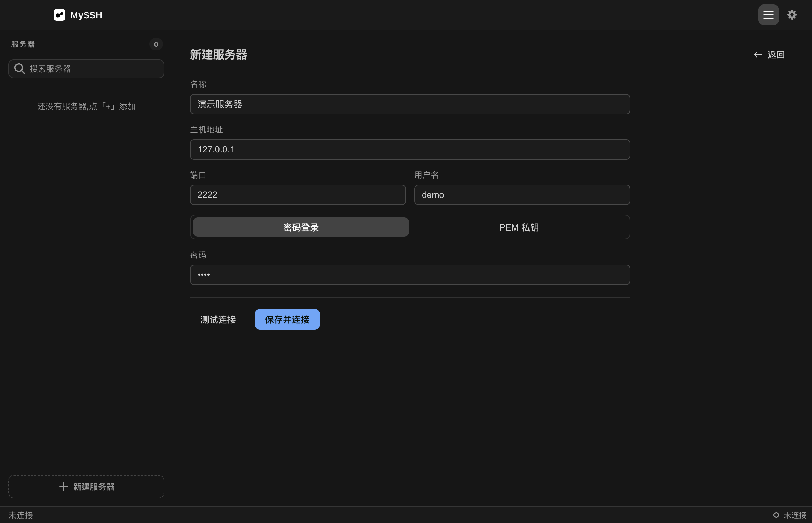Click the 端口 field showing 2222

pyautogui.click(x=298, y=195)
